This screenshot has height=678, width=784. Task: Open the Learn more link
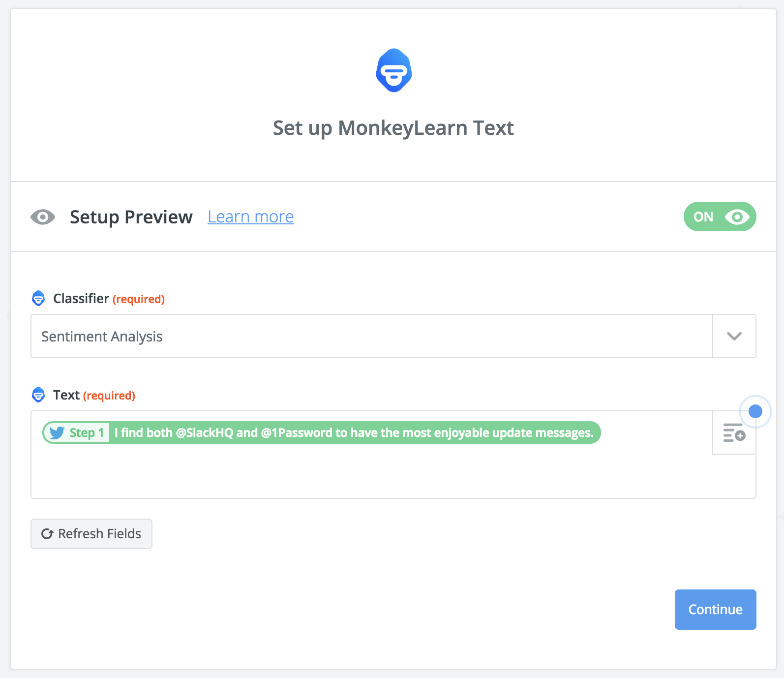[x=250, y=216]
